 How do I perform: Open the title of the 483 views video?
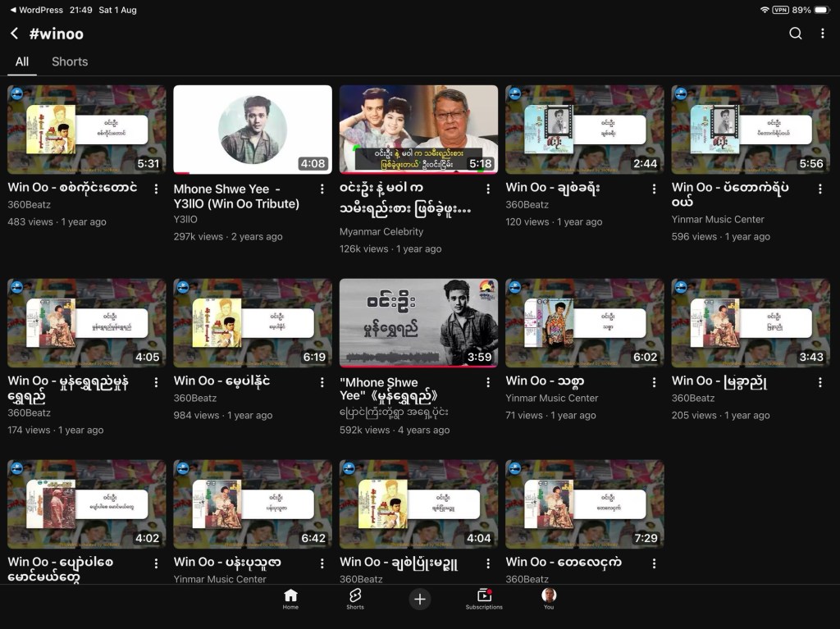(x=72, y=188)
